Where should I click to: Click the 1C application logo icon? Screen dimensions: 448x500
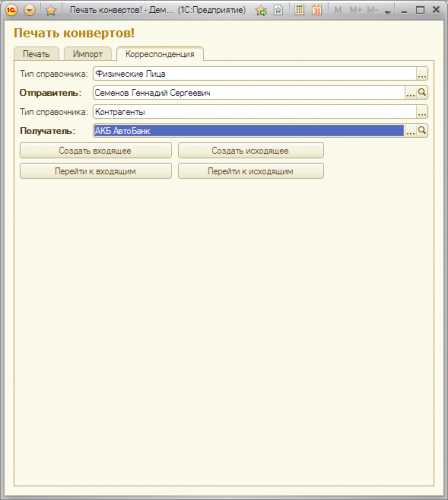[11, 10]
